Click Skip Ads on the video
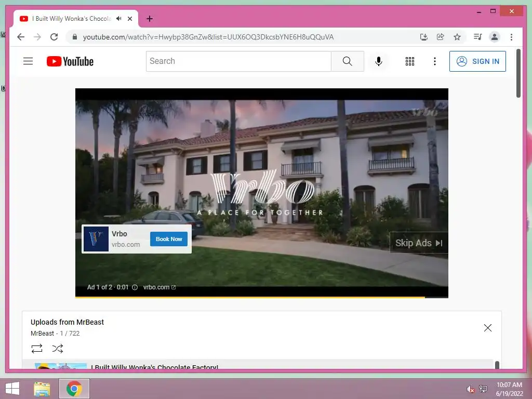The height and width of the screenshot is (399, 532). point(419,243)
